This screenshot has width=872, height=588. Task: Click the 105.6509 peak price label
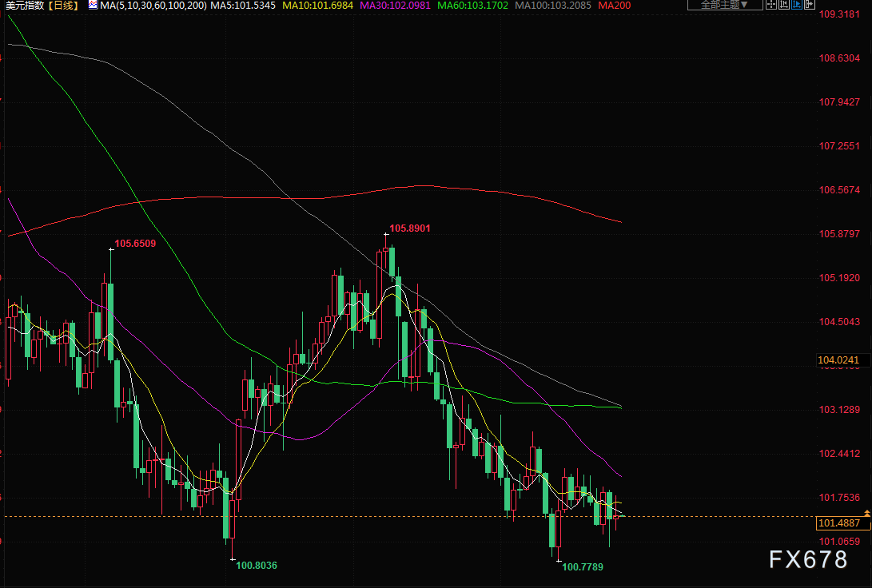pos(136,244)
